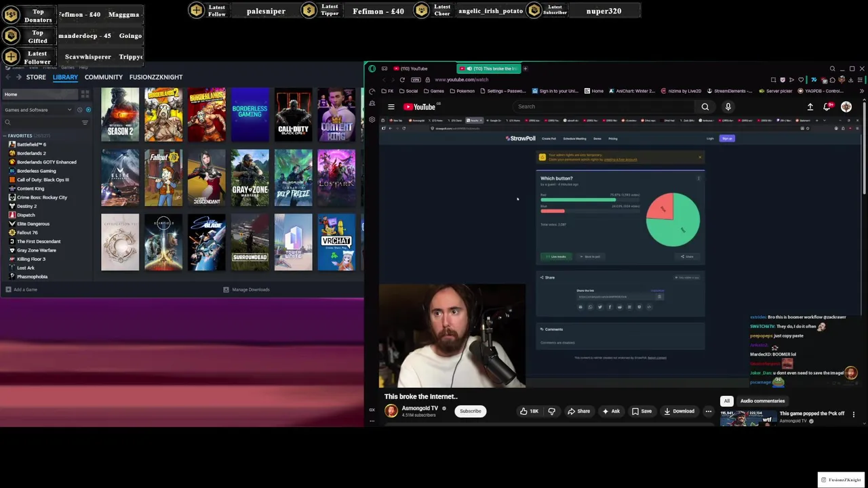
Task: Click the Download button
Action: [x=679, y=411]
